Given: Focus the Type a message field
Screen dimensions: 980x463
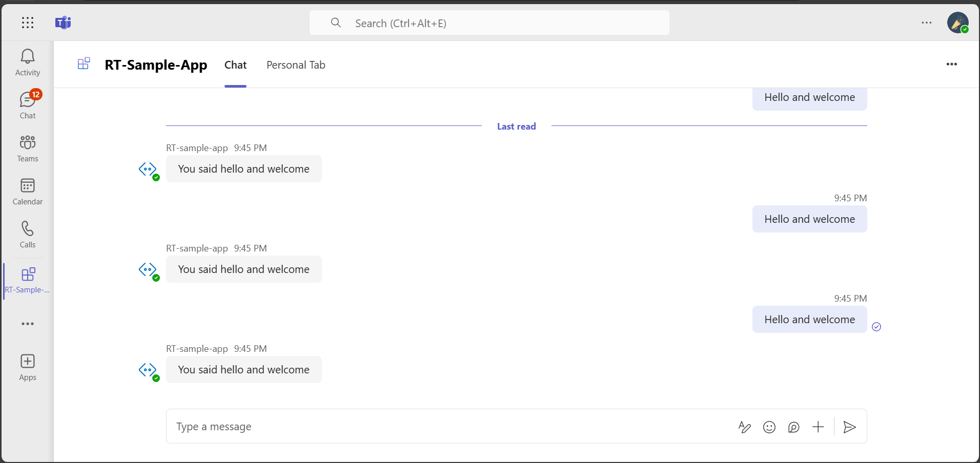Looking at the screenshot, I should [451, 427].
